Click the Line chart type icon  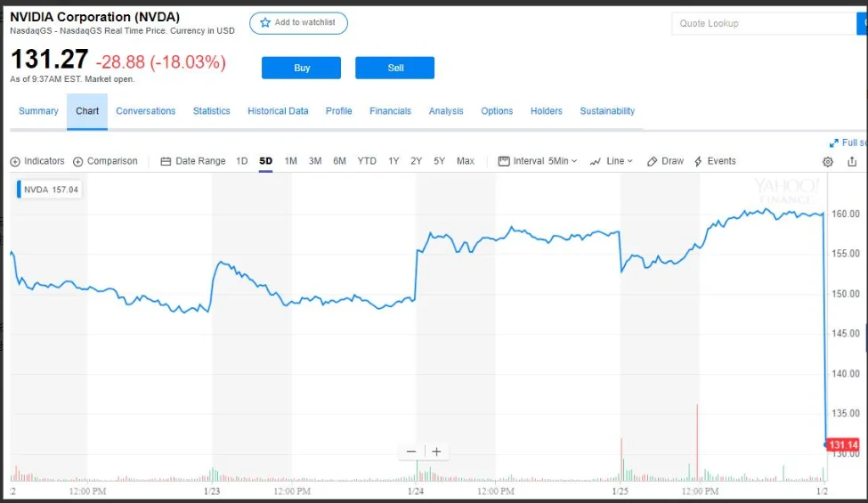coord(596,161)
